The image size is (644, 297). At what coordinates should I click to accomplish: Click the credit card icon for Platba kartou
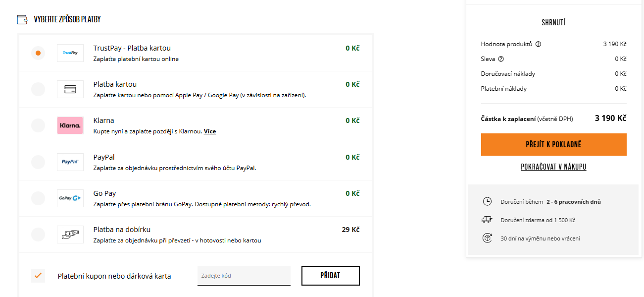pos(70,89)
